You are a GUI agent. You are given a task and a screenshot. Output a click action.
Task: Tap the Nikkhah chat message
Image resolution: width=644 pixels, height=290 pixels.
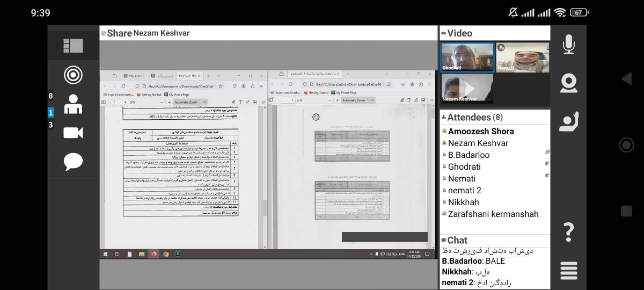pyautogui.click(x=466, y=272)
